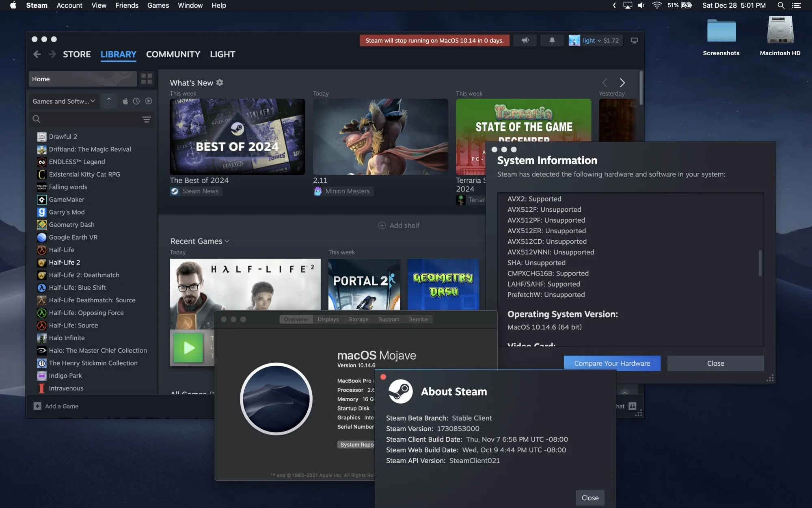Click the Big Picture mode monitor icon
The height and width of the screenshot is (508, 812).
(x=634, y=40)
